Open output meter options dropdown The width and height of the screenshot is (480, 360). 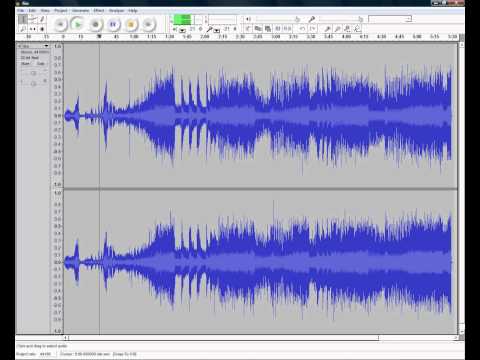[x=183, y=30]
